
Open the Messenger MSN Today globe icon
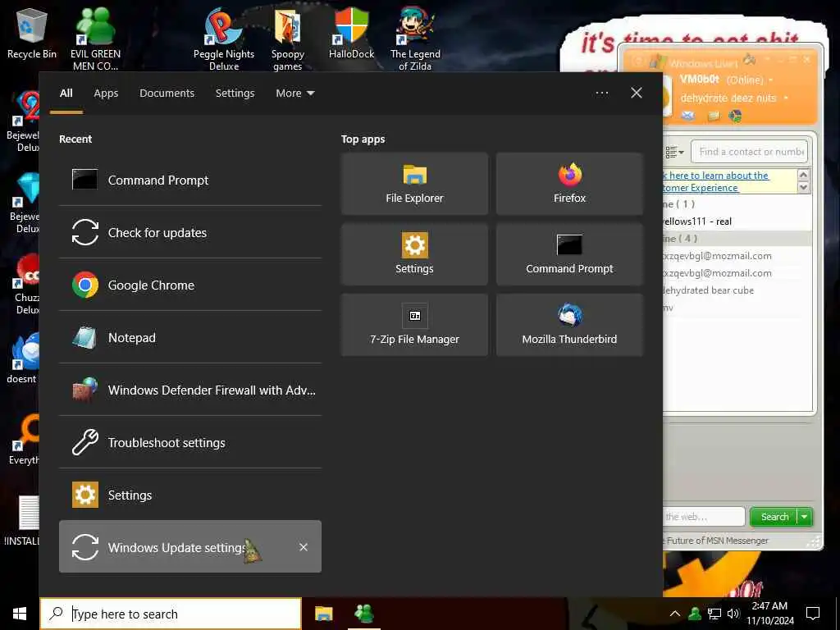(x=736, y=116)
